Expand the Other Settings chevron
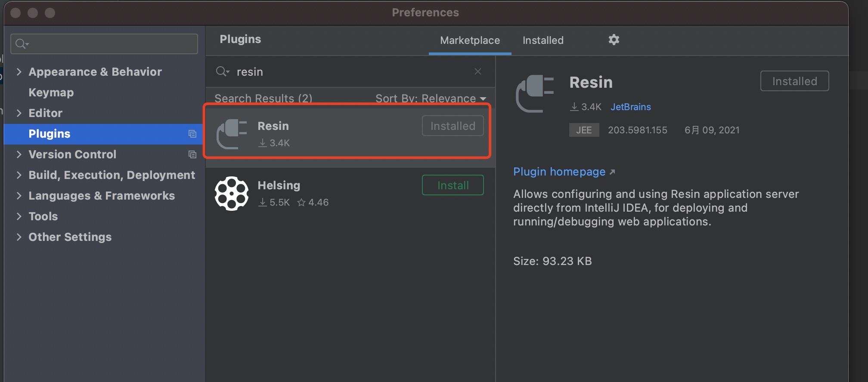This screenshot has width=868, height=382. click(x=19, y=237)
